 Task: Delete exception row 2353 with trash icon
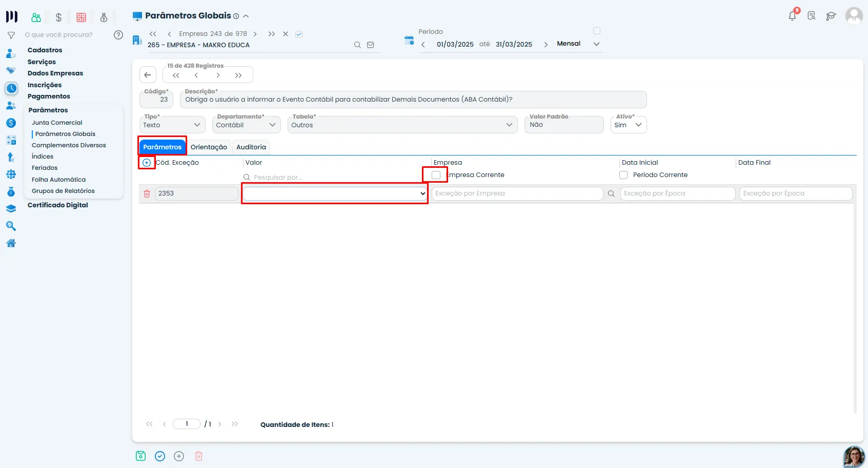point(147,193)
